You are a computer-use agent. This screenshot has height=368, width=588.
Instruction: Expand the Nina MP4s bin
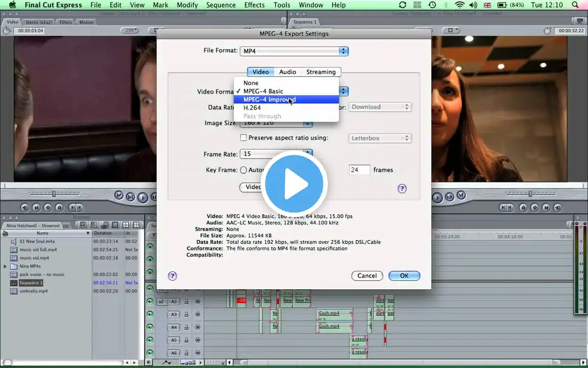coord(5,266)
